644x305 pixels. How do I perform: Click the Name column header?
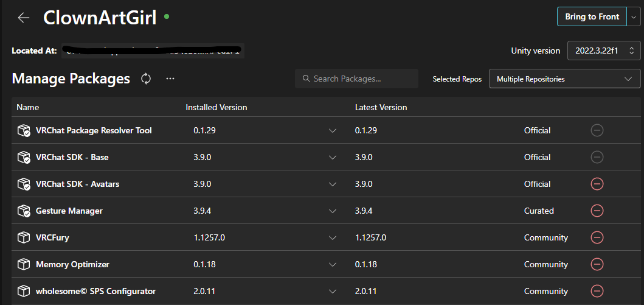click(x=28, y=107)
